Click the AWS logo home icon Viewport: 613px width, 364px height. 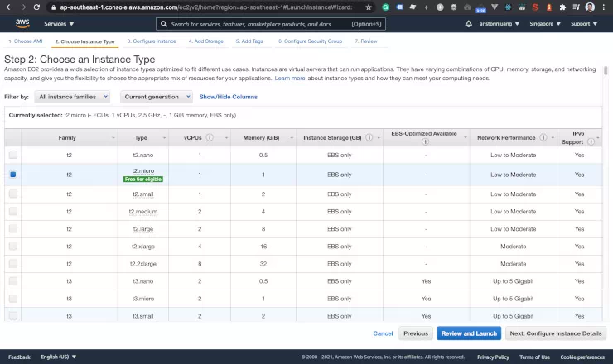point(22,23)
